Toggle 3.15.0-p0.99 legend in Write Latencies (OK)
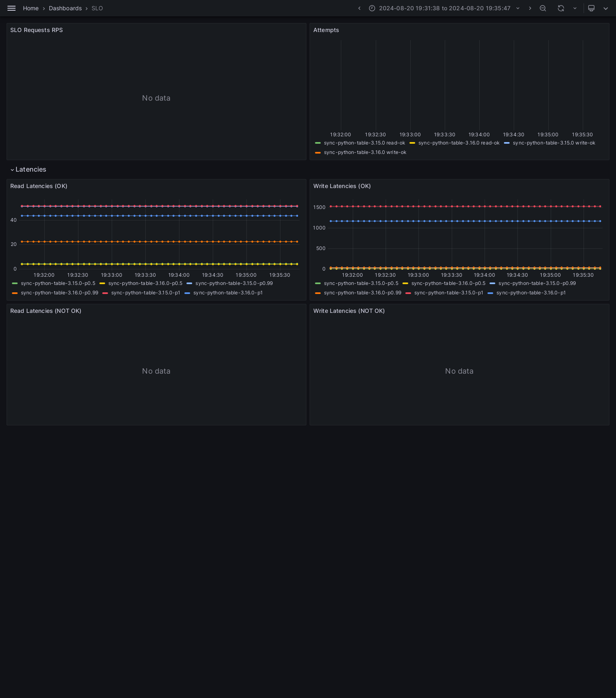This screenshot has width=616, height=698. [x=537, y=283]
